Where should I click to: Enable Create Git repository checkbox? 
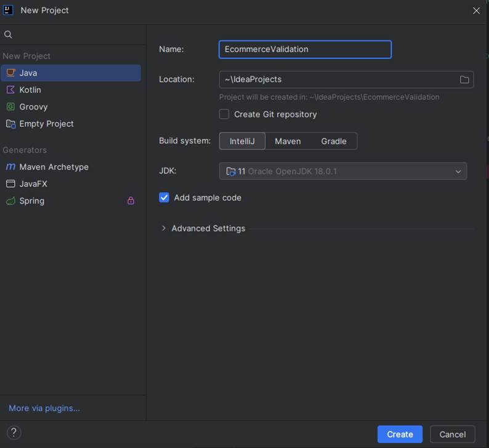224,114
